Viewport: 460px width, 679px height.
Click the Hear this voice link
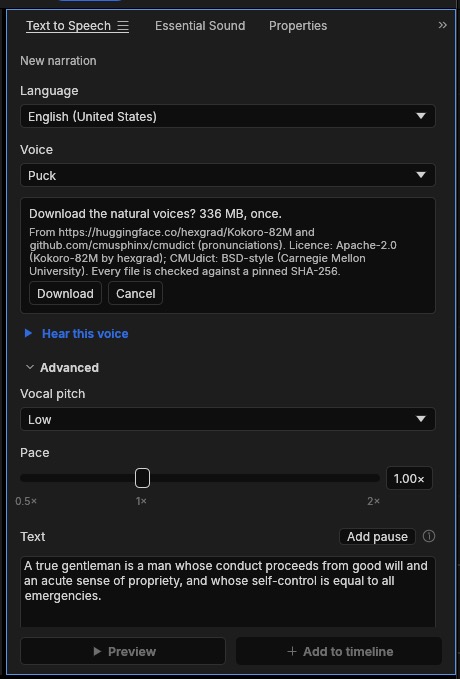click(x=85, y=333)
